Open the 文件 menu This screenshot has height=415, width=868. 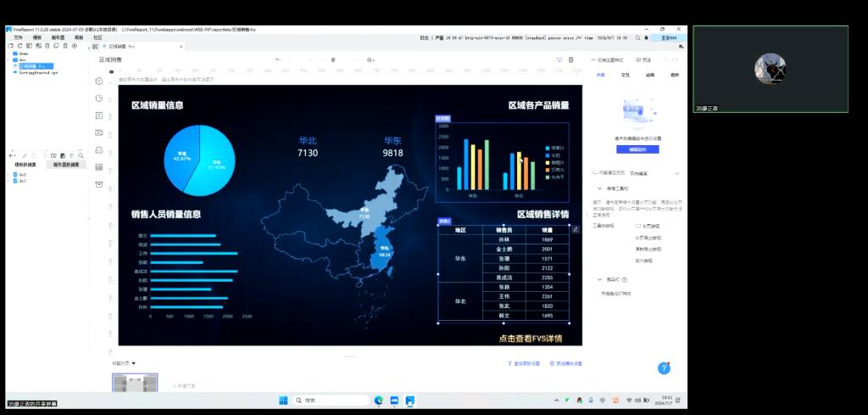(18, 37)
